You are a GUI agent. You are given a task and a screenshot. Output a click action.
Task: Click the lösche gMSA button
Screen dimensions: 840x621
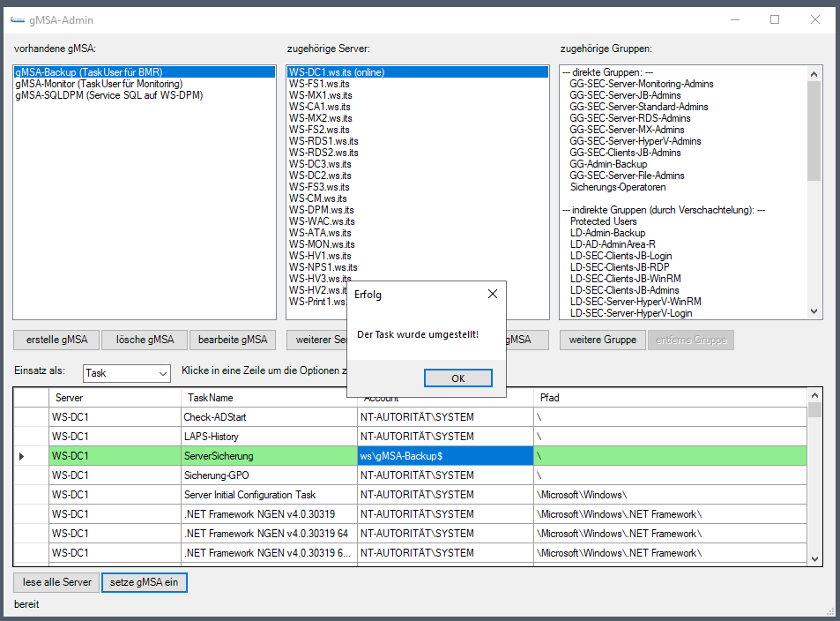[x=145, y=340]
